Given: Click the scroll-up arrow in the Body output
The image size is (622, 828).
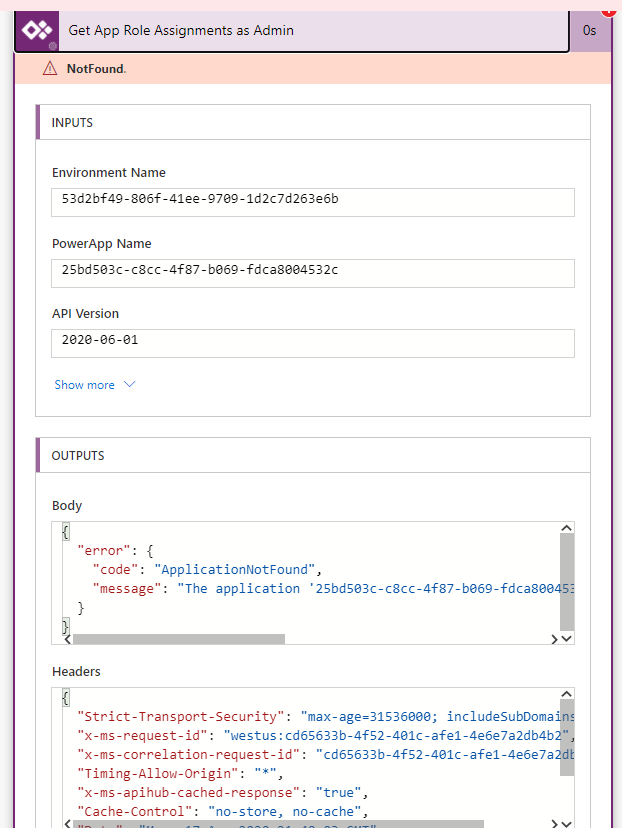Looking at the screenshot, I should [x=566, y=527].
